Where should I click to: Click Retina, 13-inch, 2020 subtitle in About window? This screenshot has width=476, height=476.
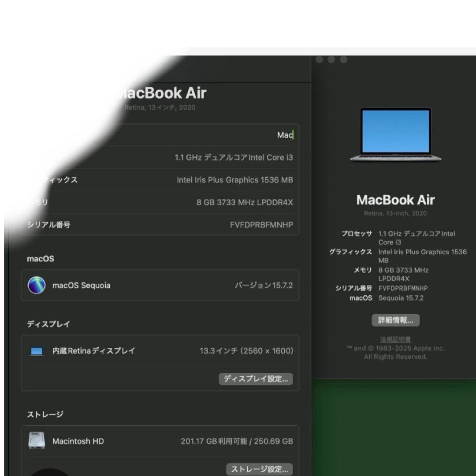(x=395, y=213)
